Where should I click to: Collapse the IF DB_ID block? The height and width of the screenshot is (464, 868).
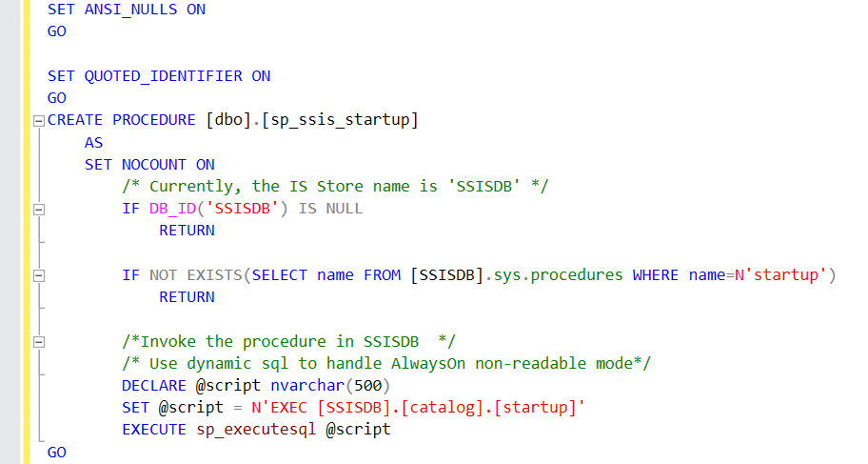(38, 209)
